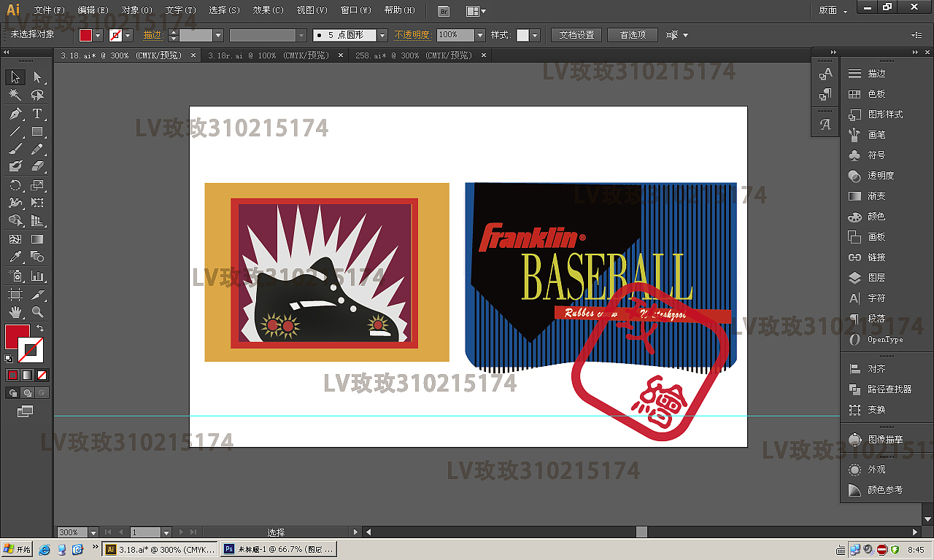Select the Selection (black arrow) tool

tap(15, 77)
